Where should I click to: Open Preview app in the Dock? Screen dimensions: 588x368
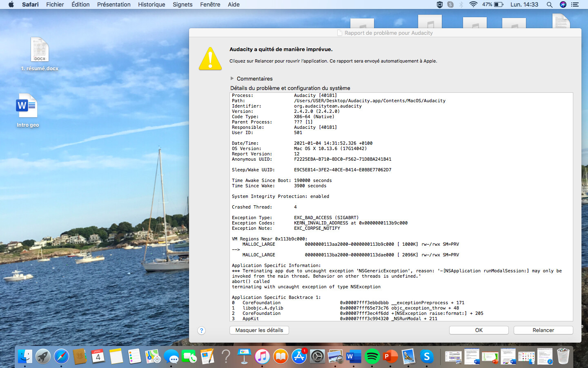pos(335,357)
